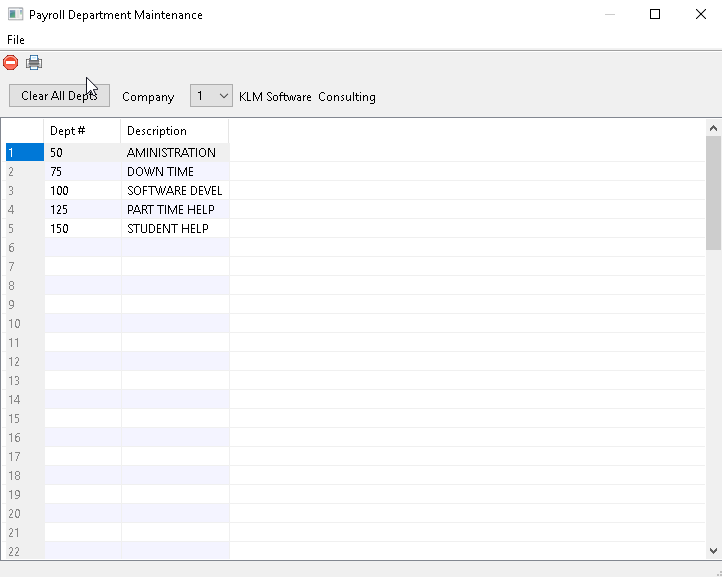The width and height of the screenshot is (722, 577).
Task: Minimize the Payroll Department Maintenance window
Action: (x=610, y=14)
